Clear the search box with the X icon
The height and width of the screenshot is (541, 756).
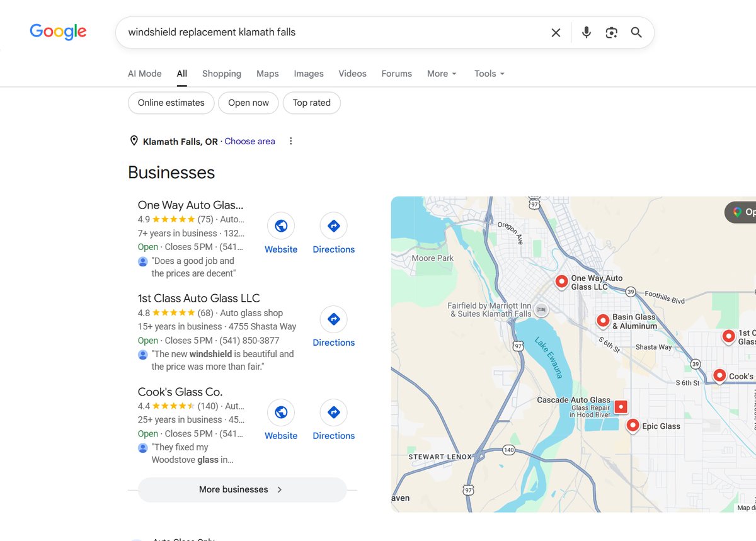(556, 33)
